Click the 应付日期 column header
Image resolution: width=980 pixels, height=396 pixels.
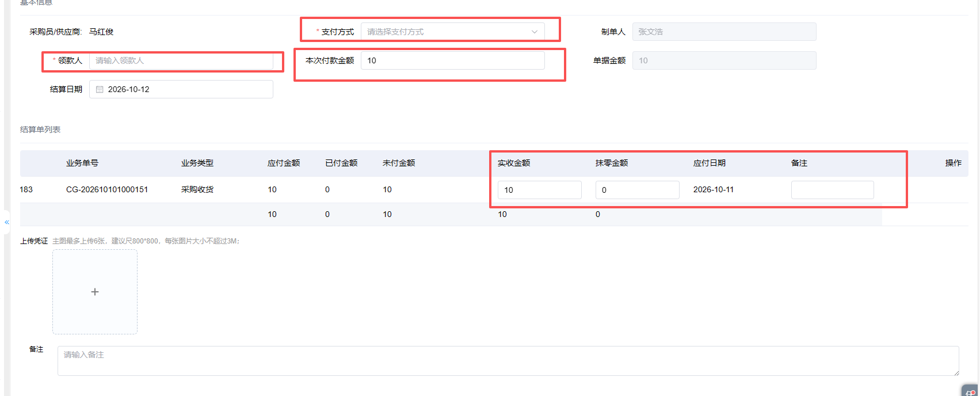[x=710, y=163]
